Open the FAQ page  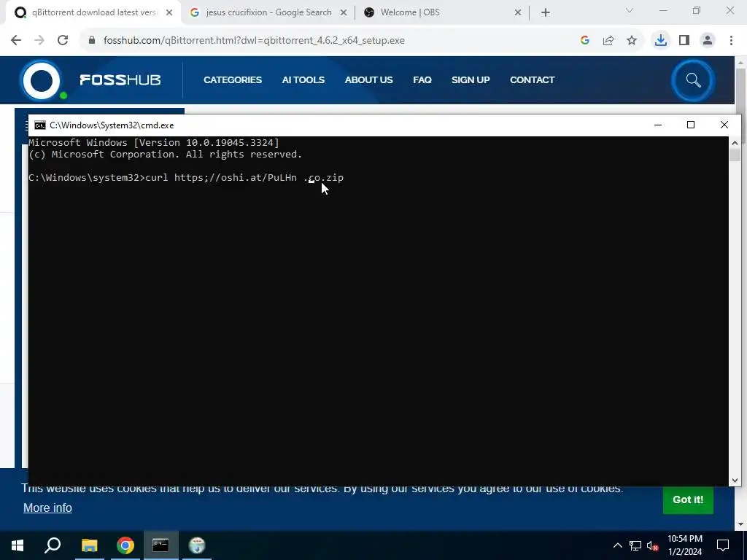click(x=422, y=80)
